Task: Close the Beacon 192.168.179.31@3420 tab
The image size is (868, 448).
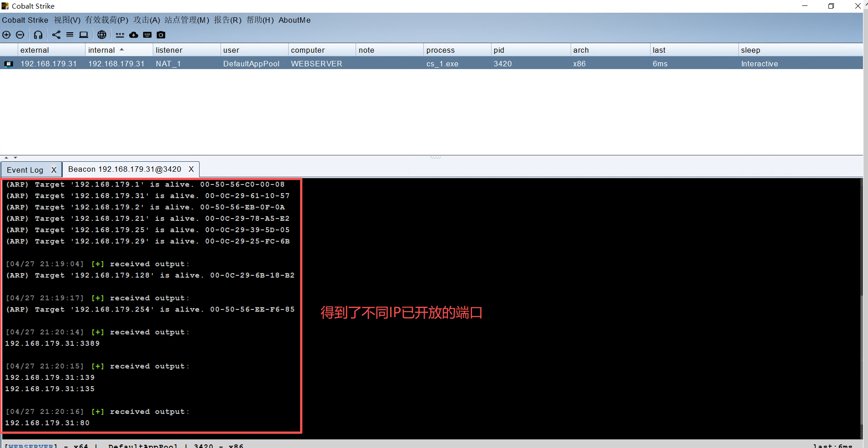Action: (x=191, y=169)
